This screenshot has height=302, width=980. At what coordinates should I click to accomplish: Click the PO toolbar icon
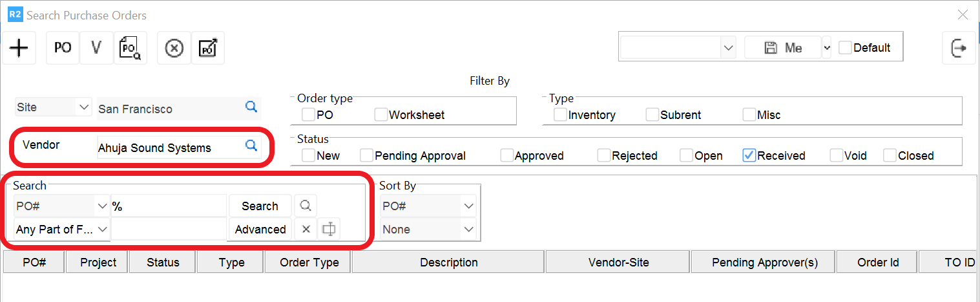click(x=63, y=48)
